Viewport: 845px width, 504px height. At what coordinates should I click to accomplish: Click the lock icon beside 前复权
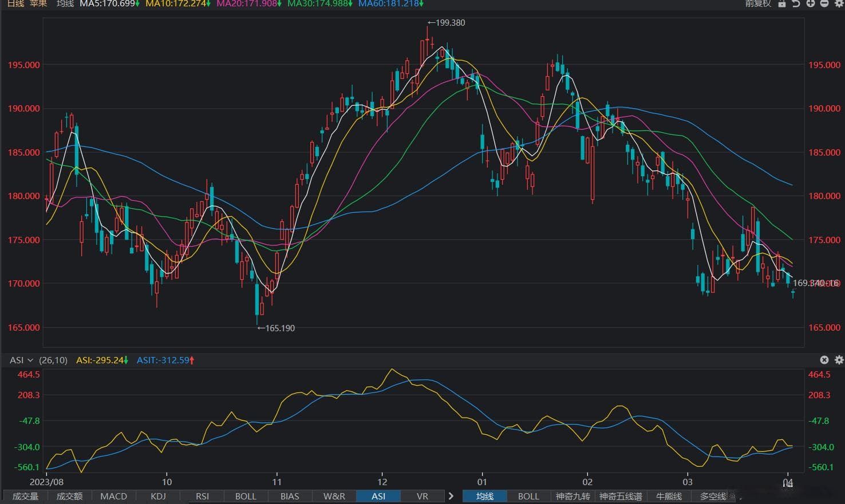(x=781, y=3)
